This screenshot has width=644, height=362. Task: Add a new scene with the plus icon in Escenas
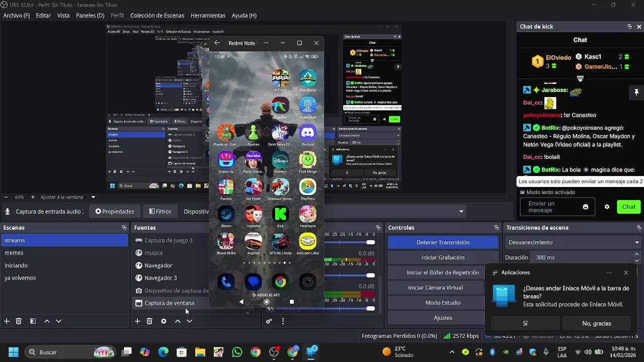tap(7, 321)
